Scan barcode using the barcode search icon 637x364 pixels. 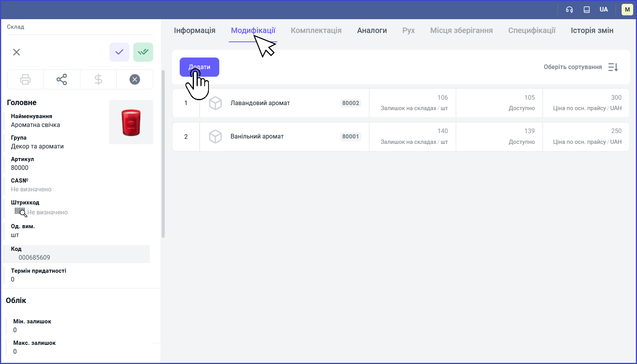coord(21,212)
